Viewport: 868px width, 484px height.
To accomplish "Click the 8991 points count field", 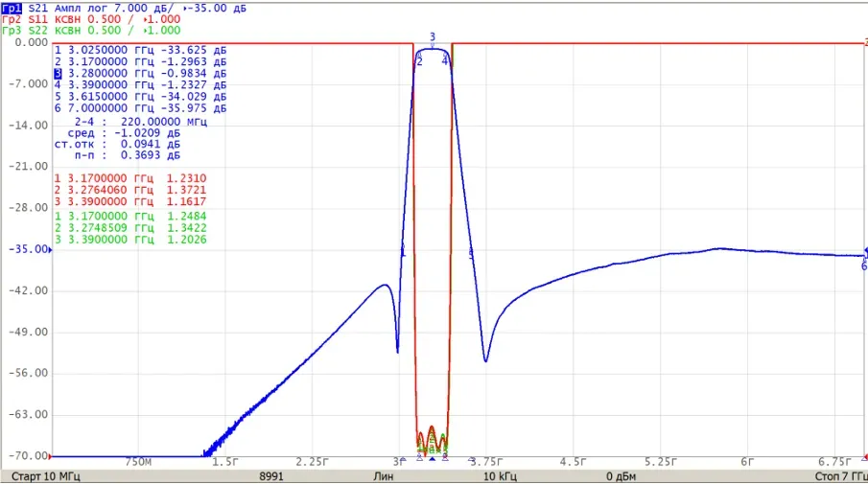I will pyautogui.click(x=271, y=476).
